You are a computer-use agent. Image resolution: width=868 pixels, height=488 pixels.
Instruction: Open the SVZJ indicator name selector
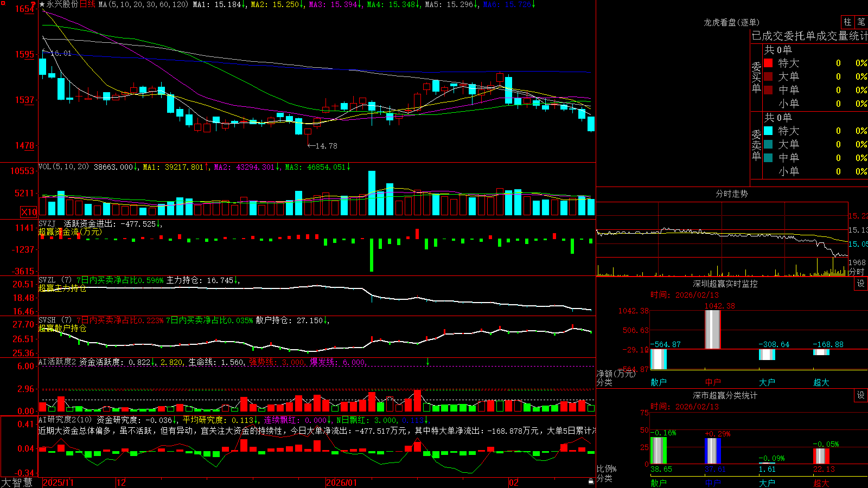(47, 223)
